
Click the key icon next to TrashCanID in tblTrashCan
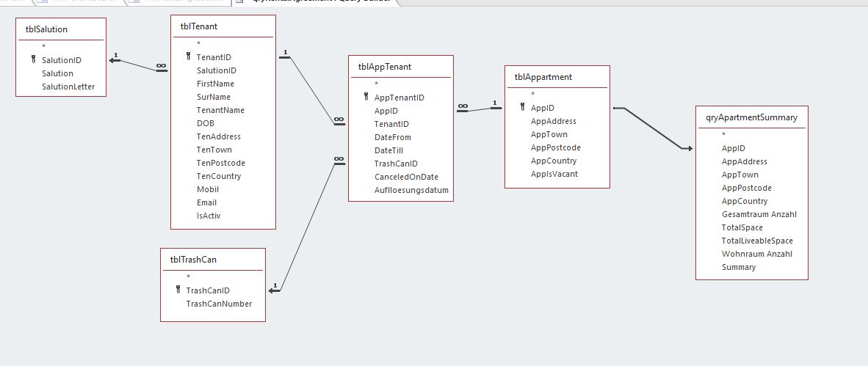[178, 289]
